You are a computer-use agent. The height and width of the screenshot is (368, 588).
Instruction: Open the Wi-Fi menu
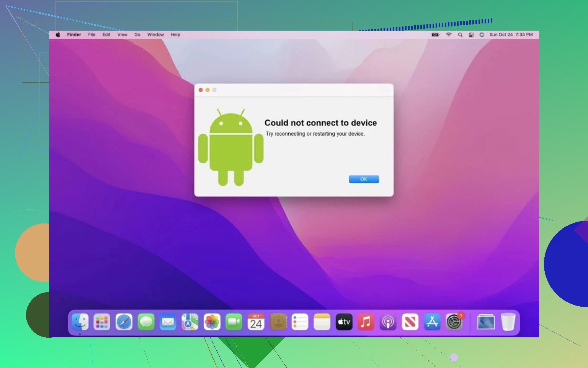click(x=449, y=34)
